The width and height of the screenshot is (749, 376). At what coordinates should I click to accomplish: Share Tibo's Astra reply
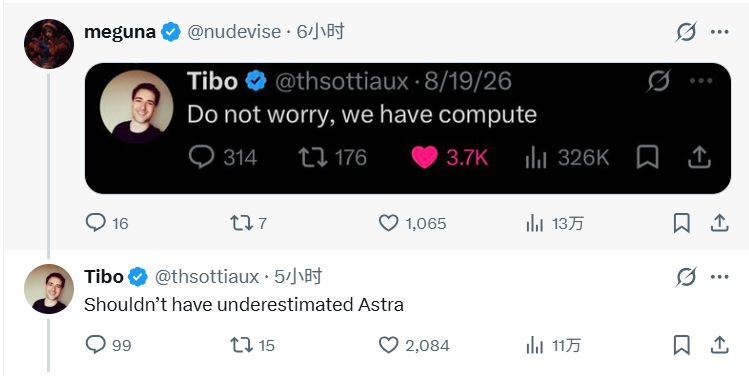click(x=719, y=345)
